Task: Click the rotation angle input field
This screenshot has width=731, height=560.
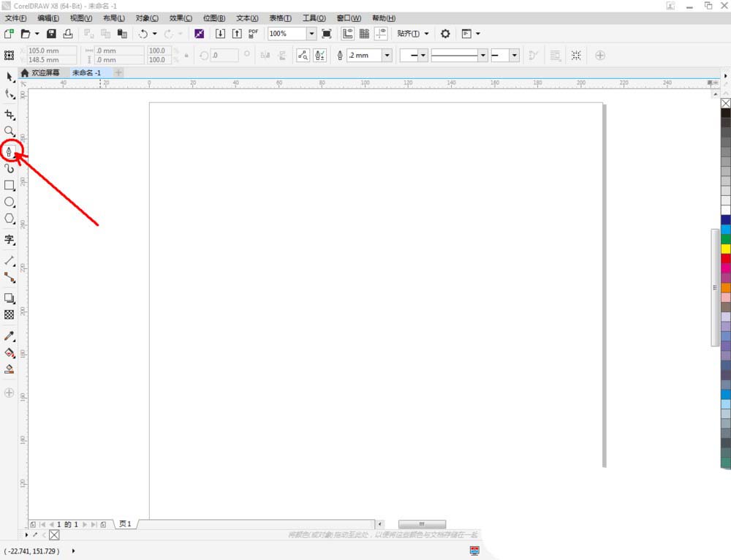Action: [x=224, y=55]
